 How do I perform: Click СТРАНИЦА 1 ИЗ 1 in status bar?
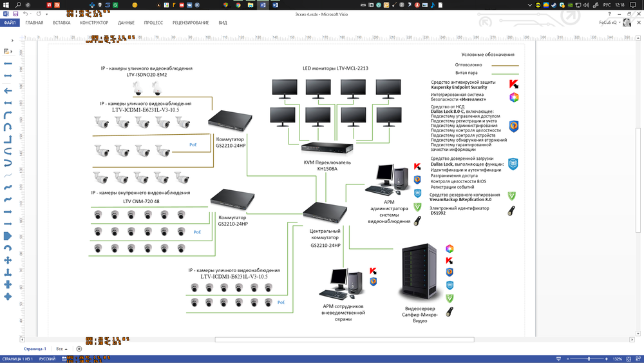[x=17, y=359]
